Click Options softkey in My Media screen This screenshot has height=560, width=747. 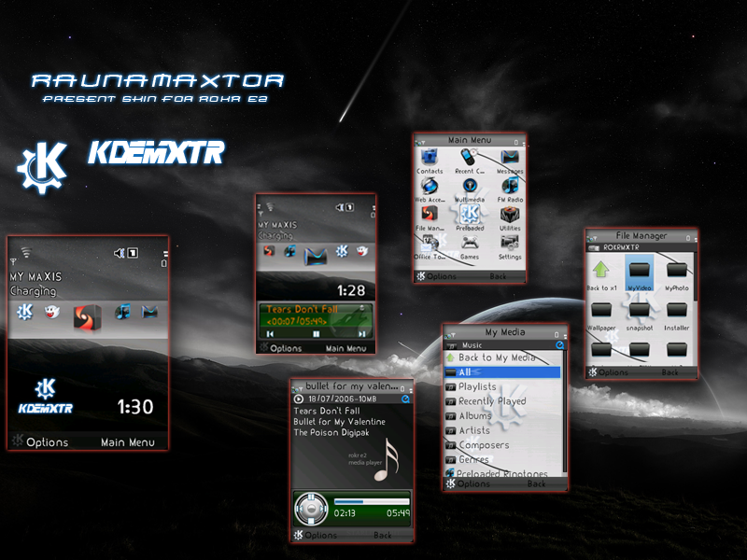[x=473, y=483]
